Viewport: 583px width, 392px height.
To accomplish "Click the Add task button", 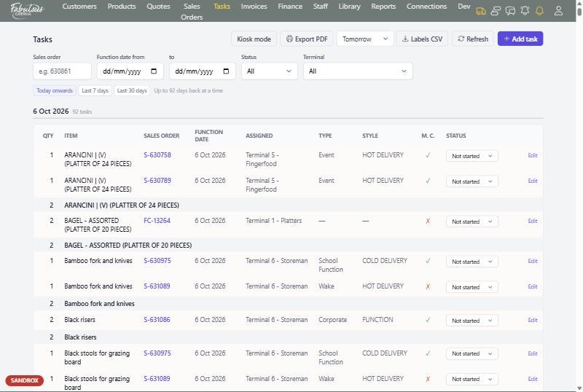I will 520,39.
